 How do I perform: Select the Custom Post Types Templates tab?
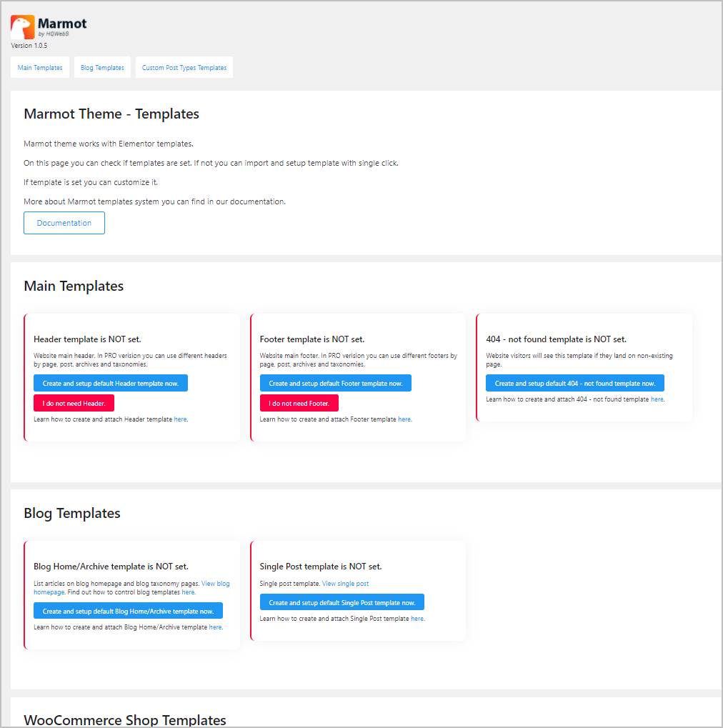[x=184, y=68]
